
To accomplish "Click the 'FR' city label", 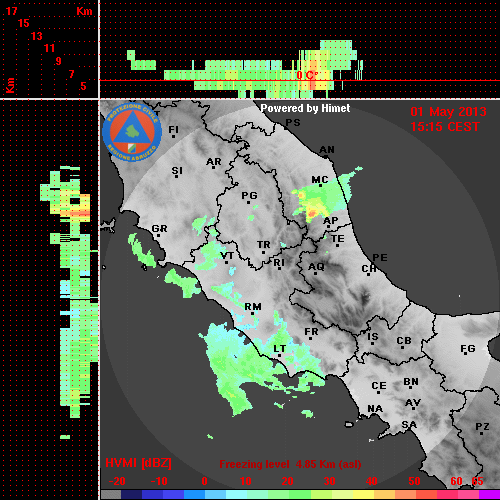I will coord(311,332).
